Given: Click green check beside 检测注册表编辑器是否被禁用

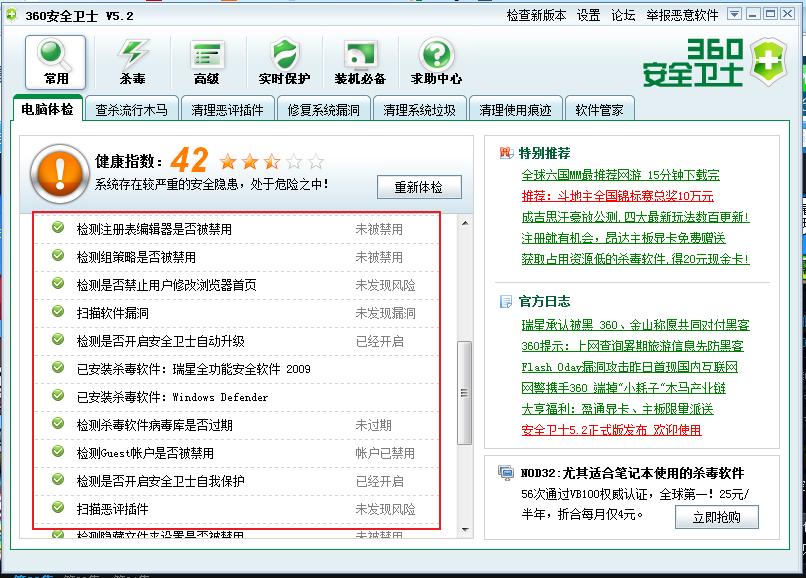Looking at the screenshot, I should [58, 228].
